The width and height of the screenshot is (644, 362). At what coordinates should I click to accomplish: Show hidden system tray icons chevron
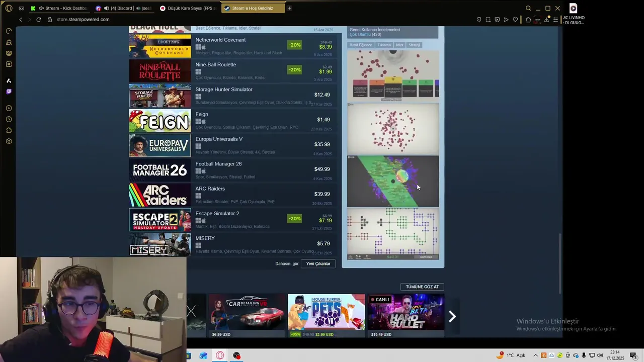click(535, 355)
